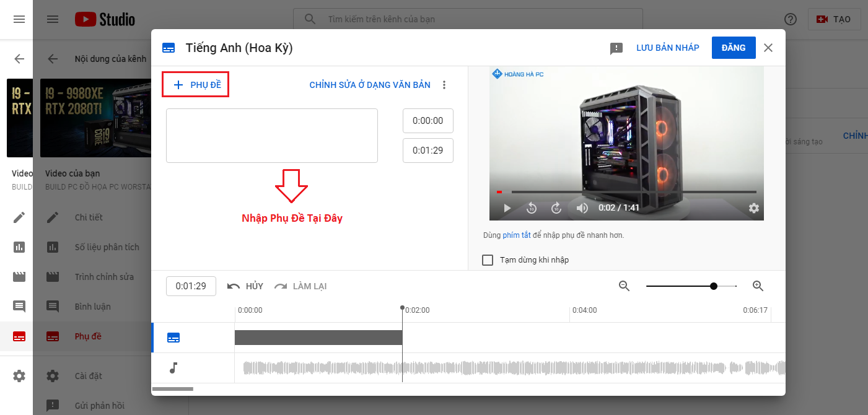Mute the video player audio

tap(582, 208)
